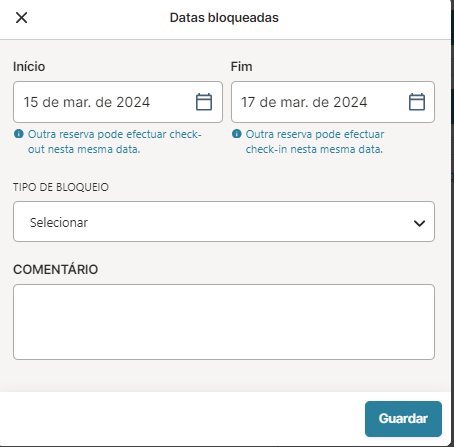This screenshot has height=447, width=454.
Task: Click the Fim label
Action: click(x=241, y=67)
